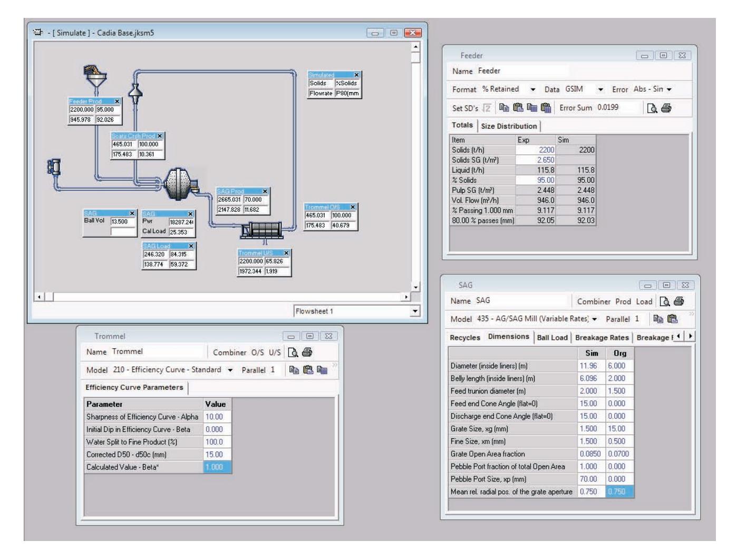Select the Dimensions tab in SAG
Image resolution: width=737 pixels, height=560 pixels.
point(509,337)
